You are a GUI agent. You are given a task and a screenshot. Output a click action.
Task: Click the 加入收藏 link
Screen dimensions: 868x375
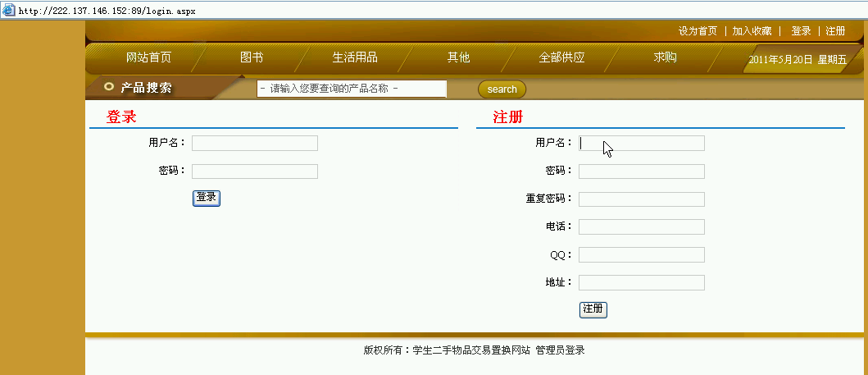click(x=752, y=31)
